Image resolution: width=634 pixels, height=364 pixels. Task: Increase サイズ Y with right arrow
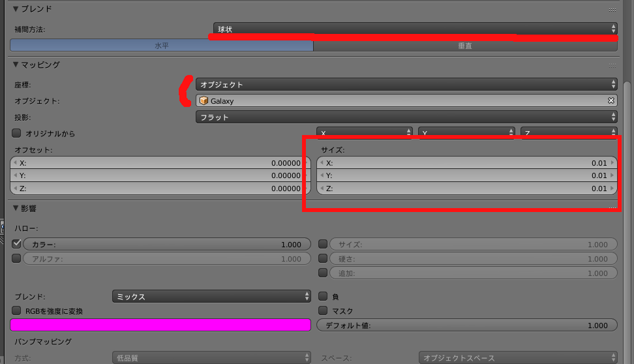[x=612, y=175]
